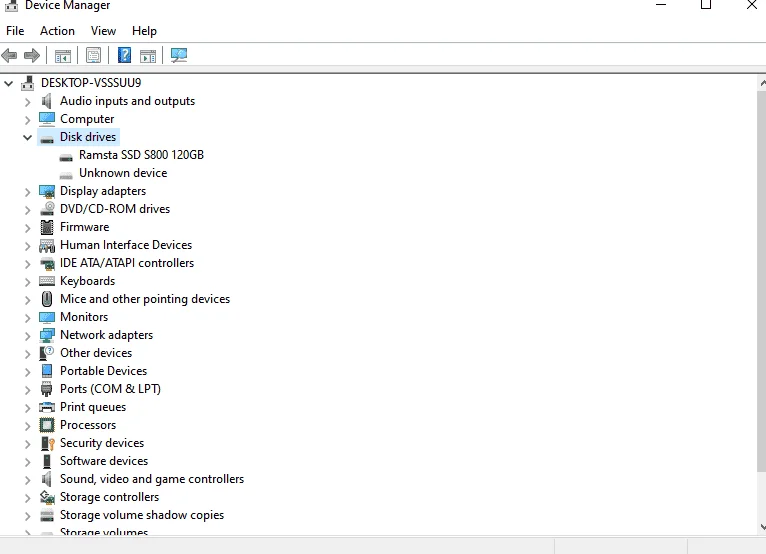Select the Firmware label
Screen dimensions: 766x554
[85, 227]
